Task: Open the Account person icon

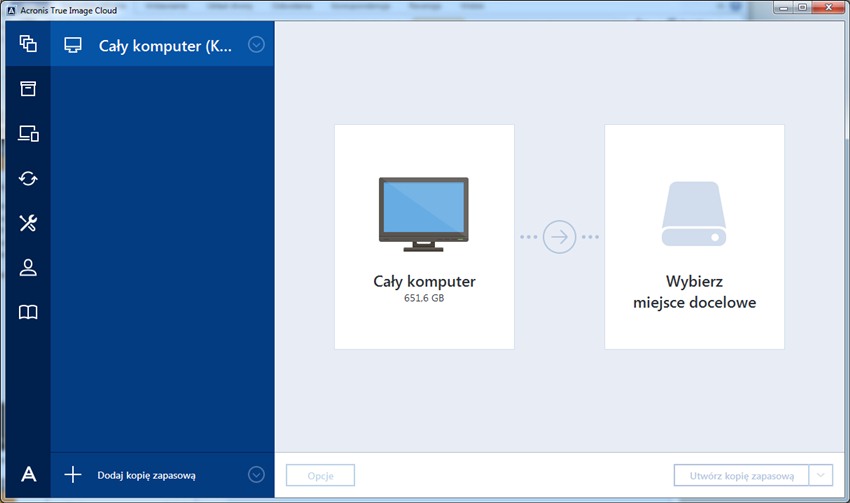Action: click(28, 267)
